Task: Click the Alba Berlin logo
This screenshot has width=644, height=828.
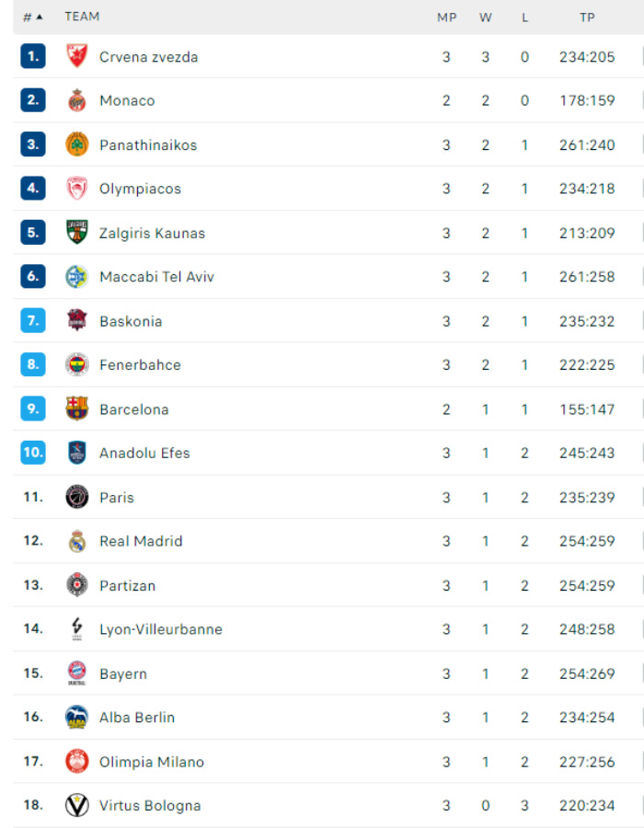Action: pos(77,718)
